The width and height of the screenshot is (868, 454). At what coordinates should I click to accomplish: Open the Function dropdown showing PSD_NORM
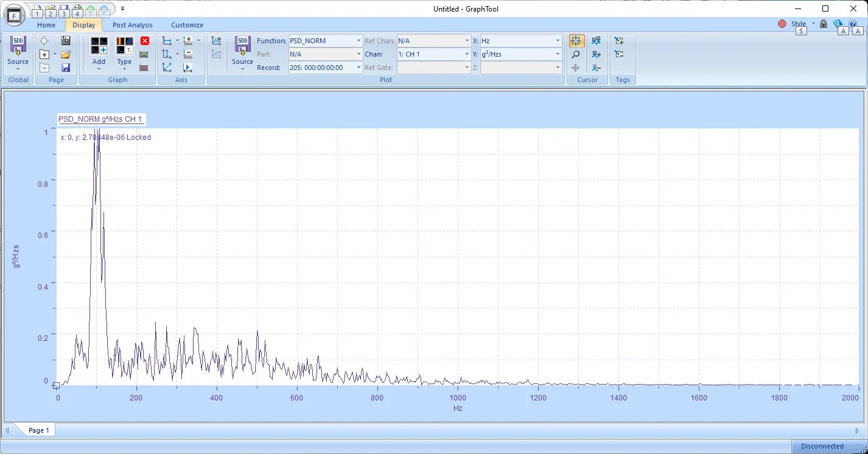click(358, 40)
